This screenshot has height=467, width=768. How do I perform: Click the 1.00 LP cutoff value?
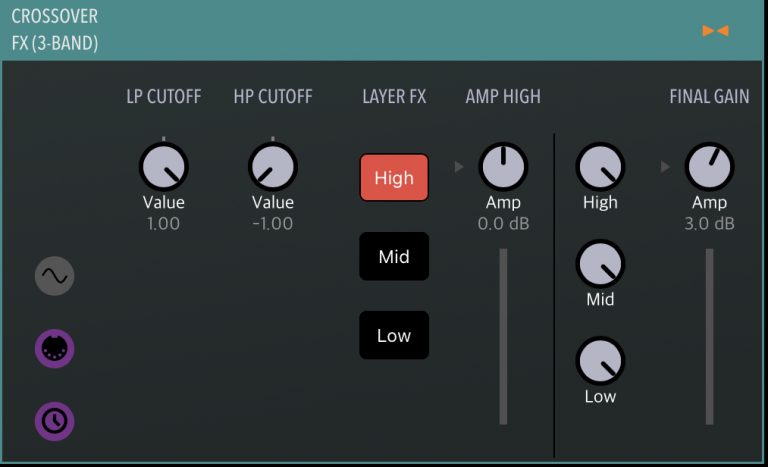(x=164, y=224)
